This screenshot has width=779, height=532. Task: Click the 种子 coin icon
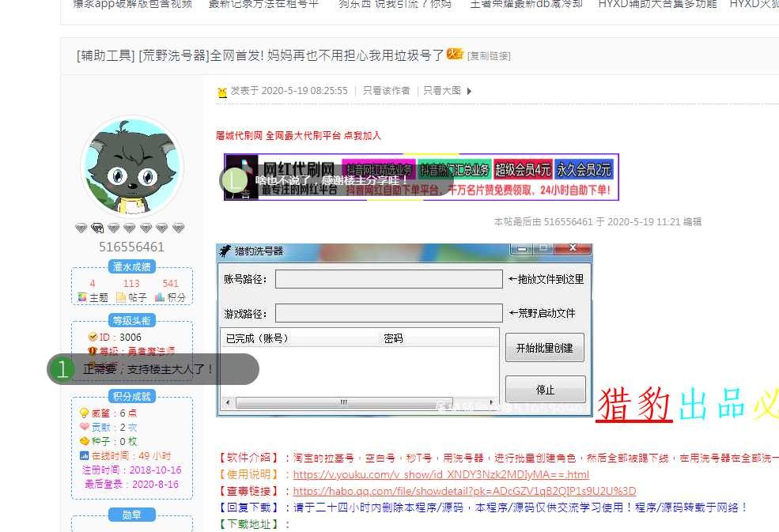pos(84,440)
